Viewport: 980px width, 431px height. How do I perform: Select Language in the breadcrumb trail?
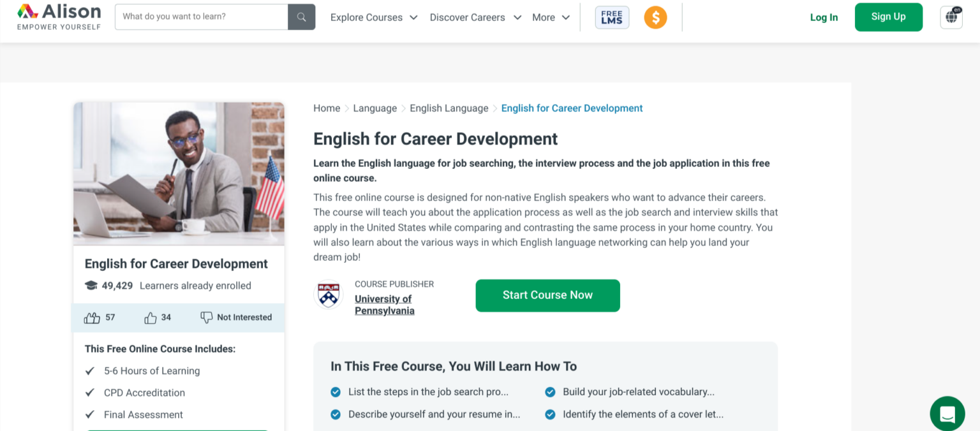pyautogui.click(x=375, y=108)
